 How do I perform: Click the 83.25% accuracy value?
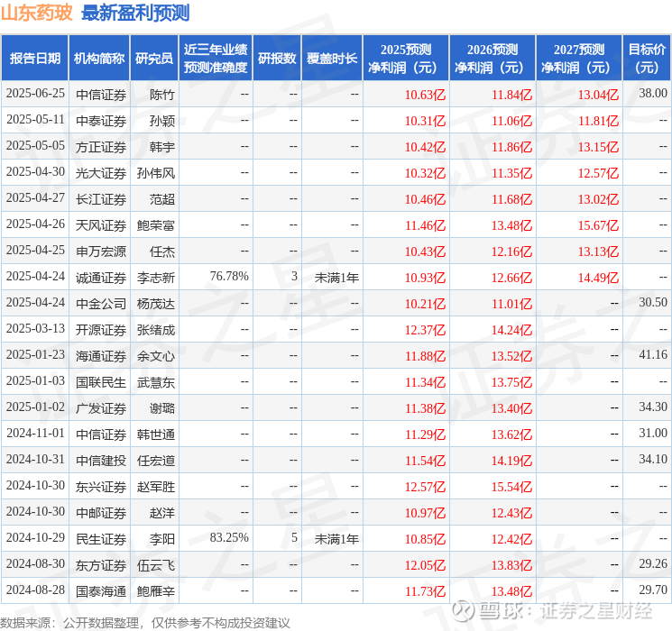tap(229, 537)
